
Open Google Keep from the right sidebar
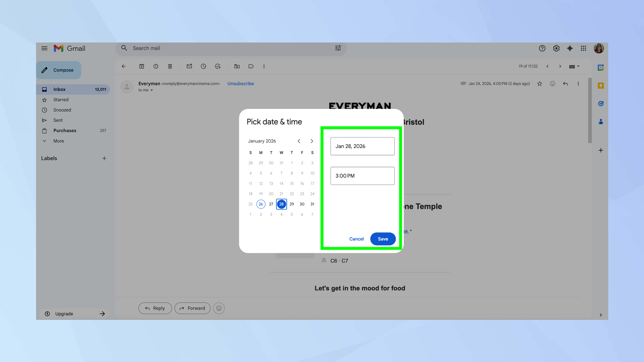pyautogui.click(x=601, y=86)
